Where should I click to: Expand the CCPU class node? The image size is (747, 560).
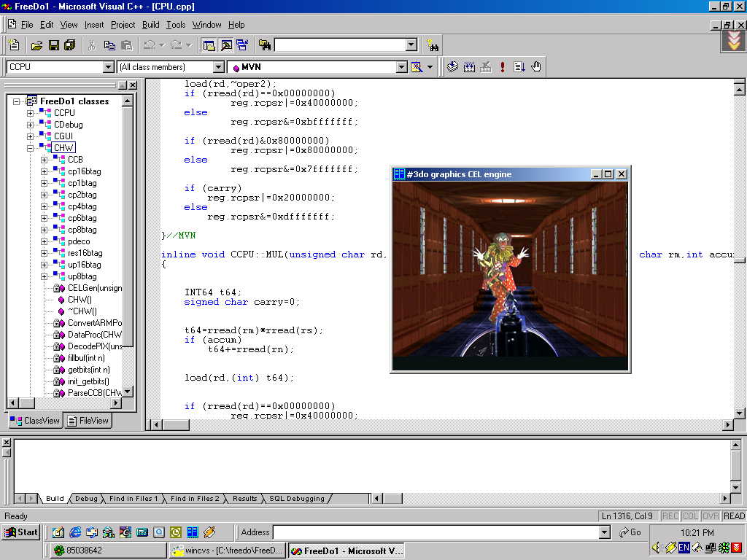pos(30,113)
